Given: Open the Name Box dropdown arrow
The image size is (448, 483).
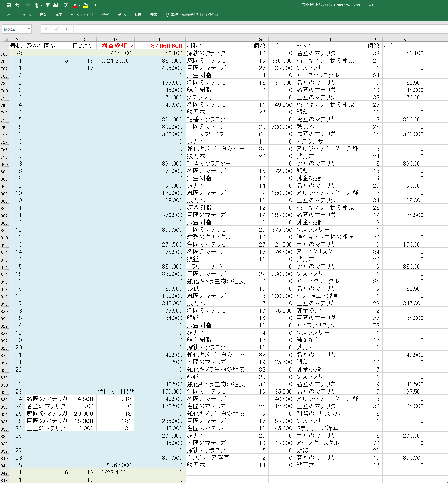Looking at the screenshot, I should tap(29, 29).
